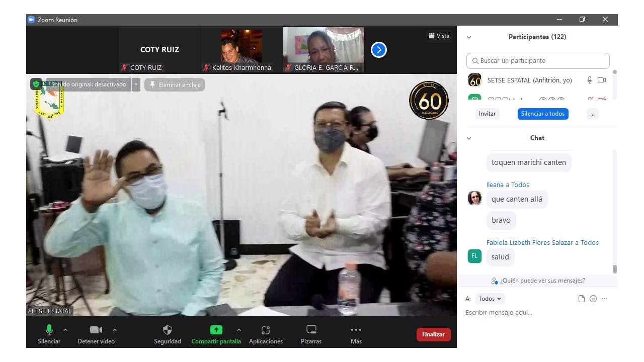
Task: Show next participants with blue arrow
Action: (x=378, y=50)
